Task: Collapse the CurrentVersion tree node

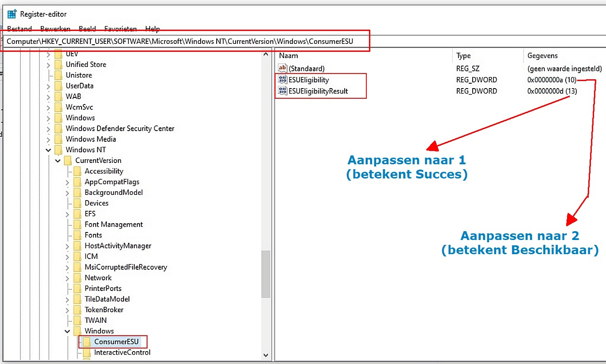Action: pos(58,161)
